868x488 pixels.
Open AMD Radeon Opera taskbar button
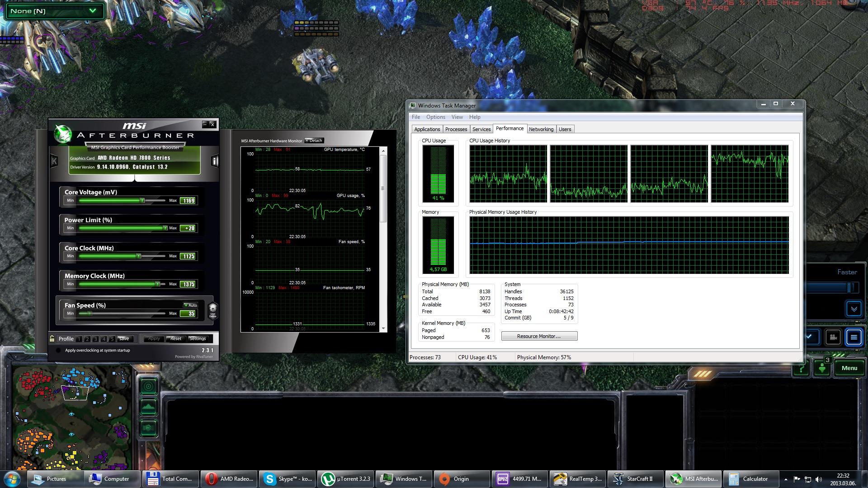pyautogui.click(x=230, y=479)
